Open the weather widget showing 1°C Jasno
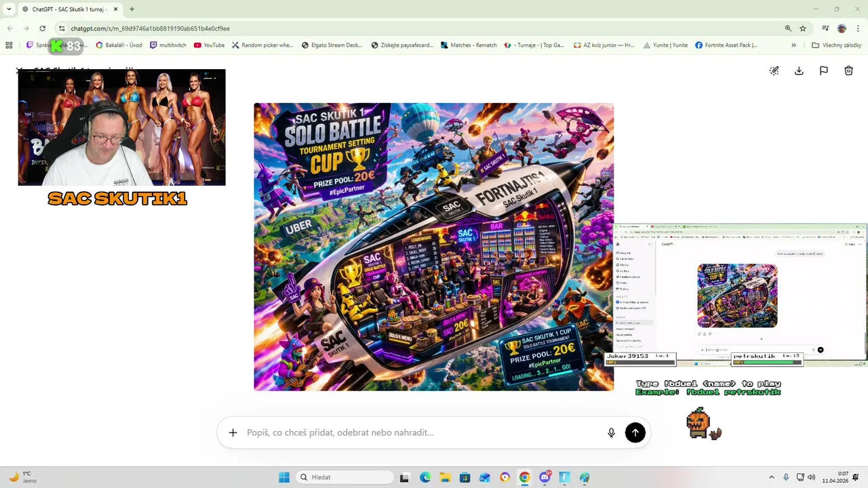 click(24, 477)
